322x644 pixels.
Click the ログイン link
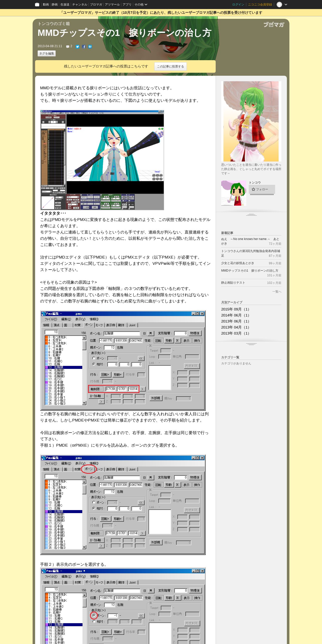coord(238,5)
